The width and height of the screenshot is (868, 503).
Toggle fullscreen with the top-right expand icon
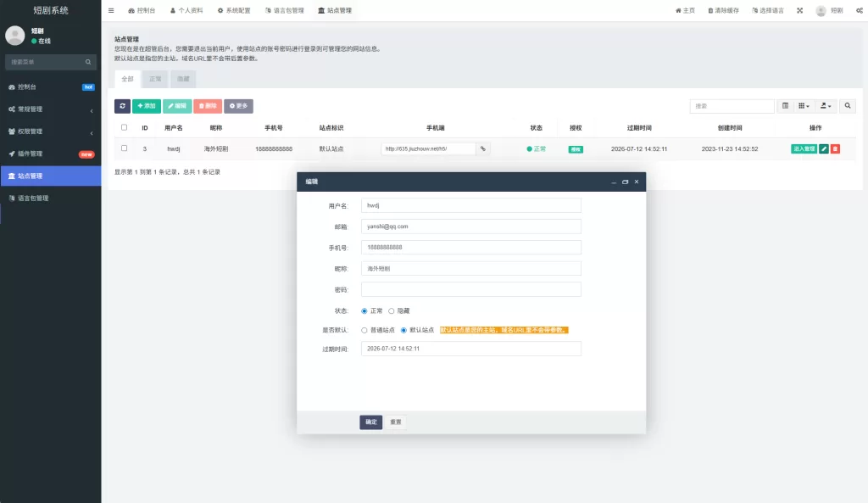[798, 11]
